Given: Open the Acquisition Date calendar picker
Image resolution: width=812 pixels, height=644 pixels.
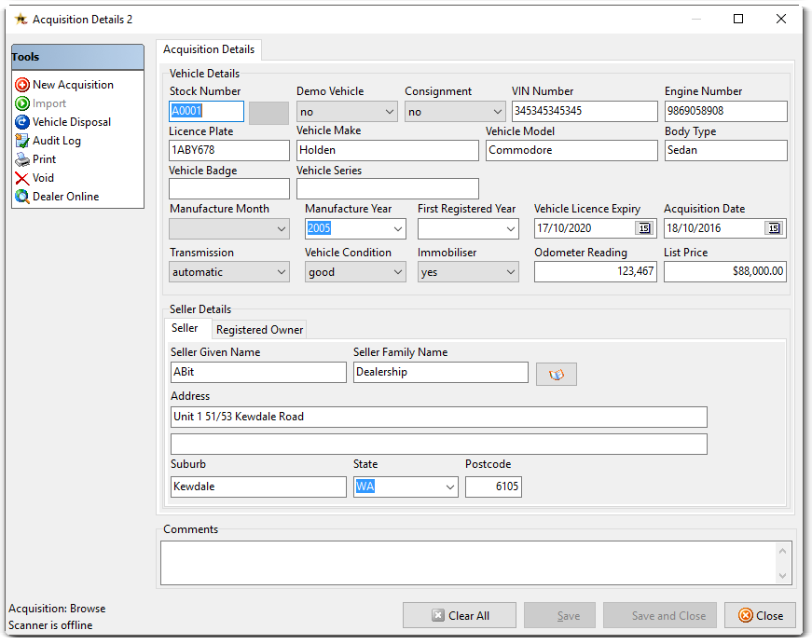Looking at the screenshot, I should coord(774,228).
